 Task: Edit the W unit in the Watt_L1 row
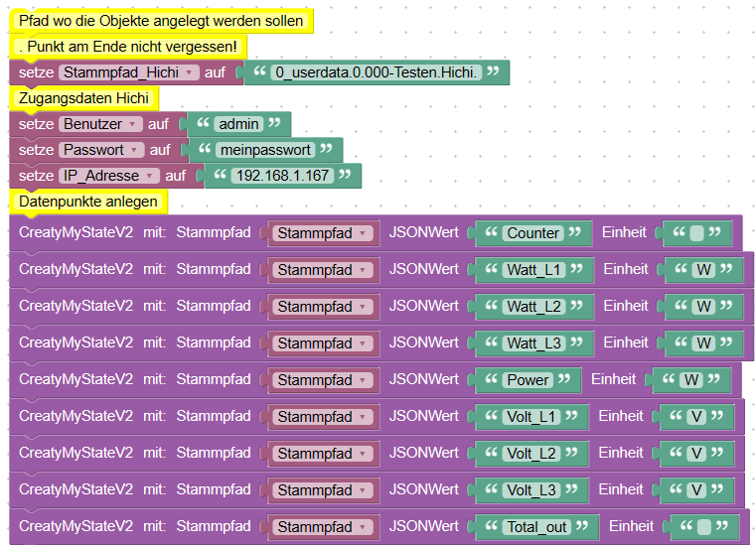(704, 270)
